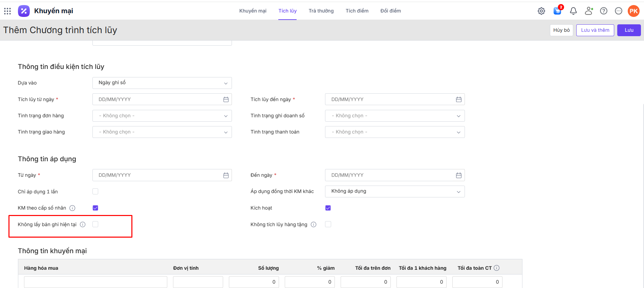Click the notification bell icon

click(573, 11)
